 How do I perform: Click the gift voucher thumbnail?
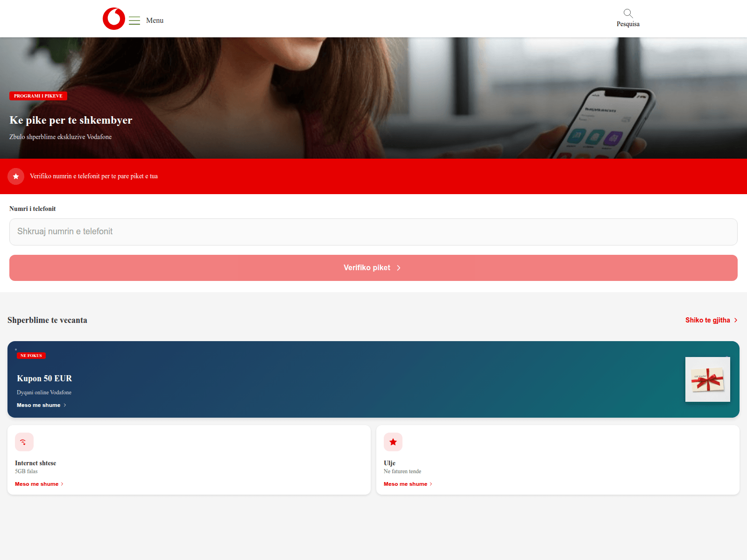708,379
